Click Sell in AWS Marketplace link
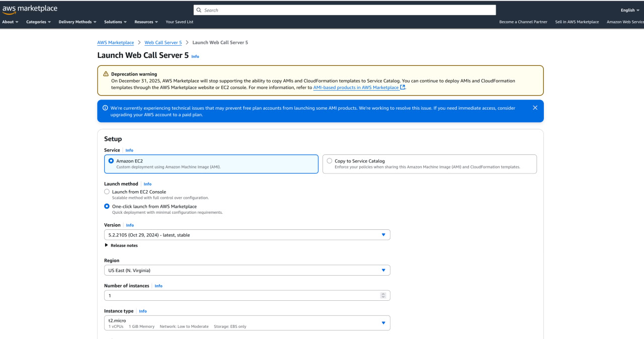Screen dimensions: 644x339 pos(577,22)
